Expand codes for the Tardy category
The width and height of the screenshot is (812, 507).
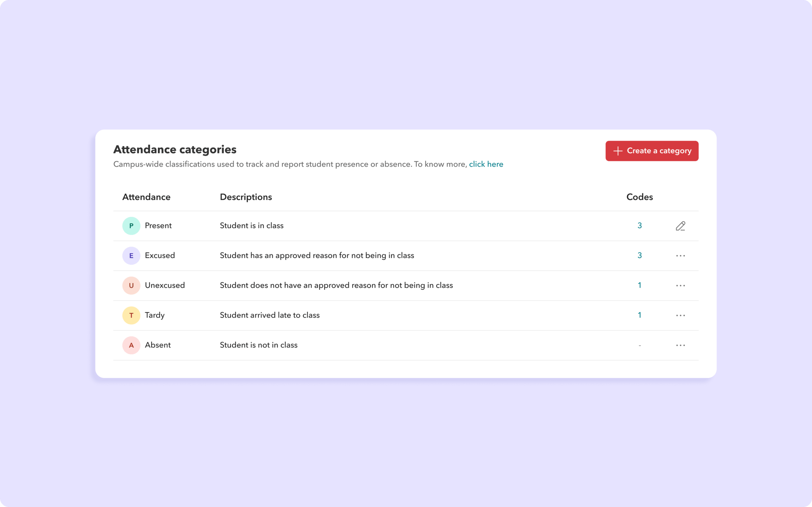pos(639,315)
